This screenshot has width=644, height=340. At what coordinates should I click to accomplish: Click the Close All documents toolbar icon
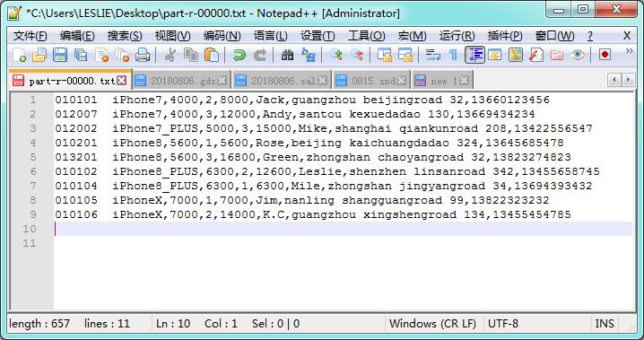point(122,55)
